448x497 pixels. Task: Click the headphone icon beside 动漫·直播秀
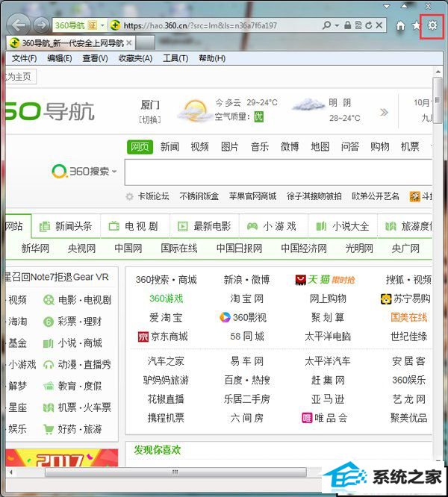(49, 365)
